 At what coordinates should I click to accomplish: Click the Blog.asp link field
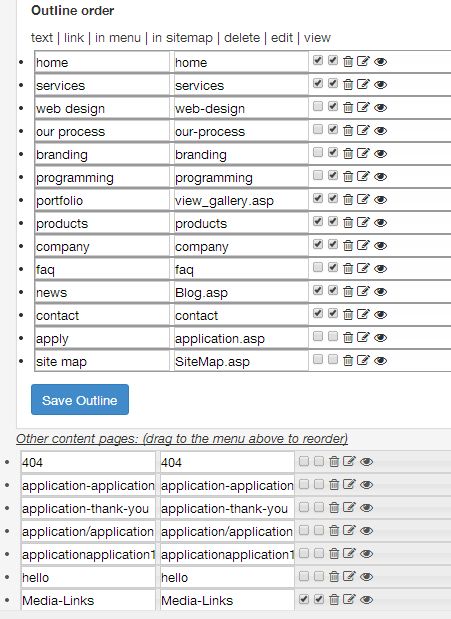point(241,293)
